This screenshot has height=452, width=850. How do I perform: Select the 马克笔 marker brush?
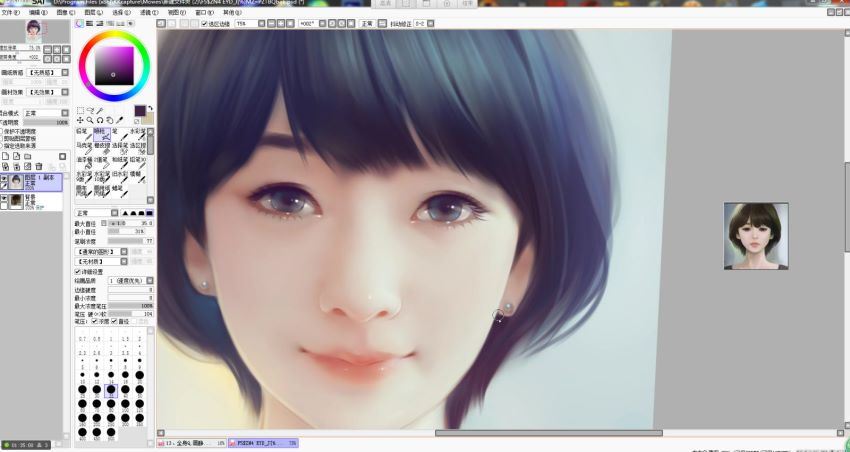[83, 148]
